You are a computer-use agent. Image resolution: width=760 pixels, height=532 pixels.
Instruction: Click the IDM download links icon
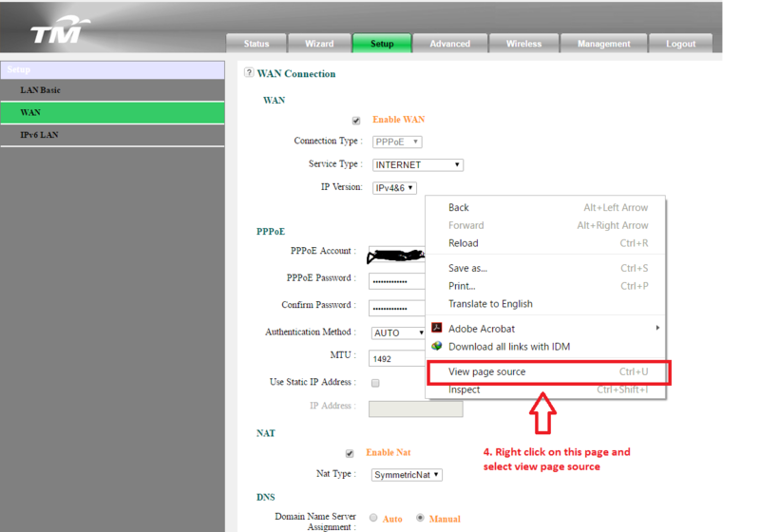click(437, 347)
